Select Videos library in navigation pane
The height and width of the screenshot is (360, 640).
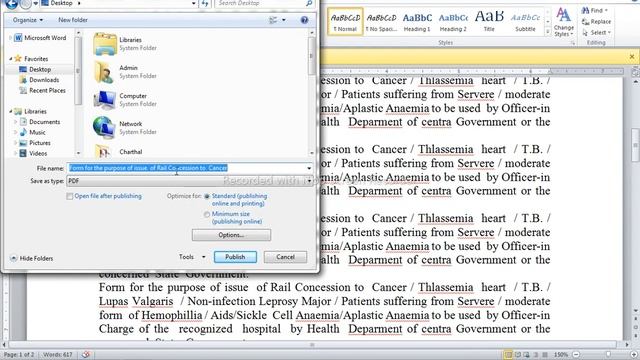(x=33, y=153)
